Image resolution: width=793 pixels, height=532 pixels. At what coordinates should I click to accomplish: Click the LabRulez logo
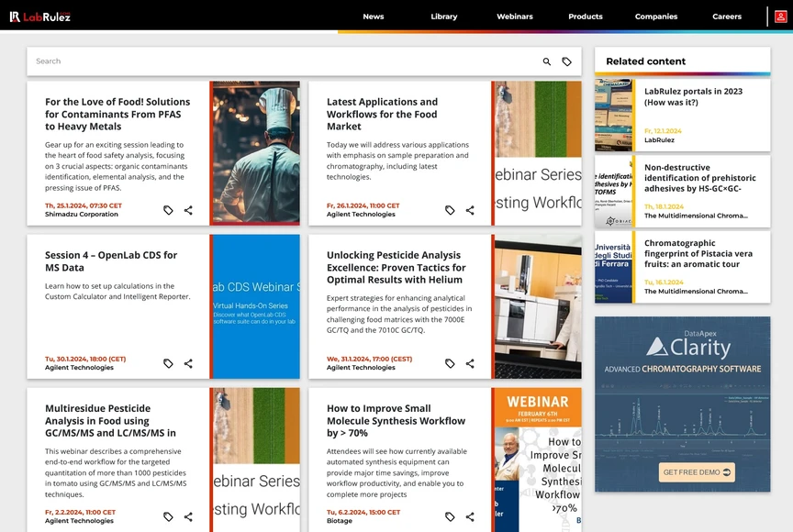[40, 17]
